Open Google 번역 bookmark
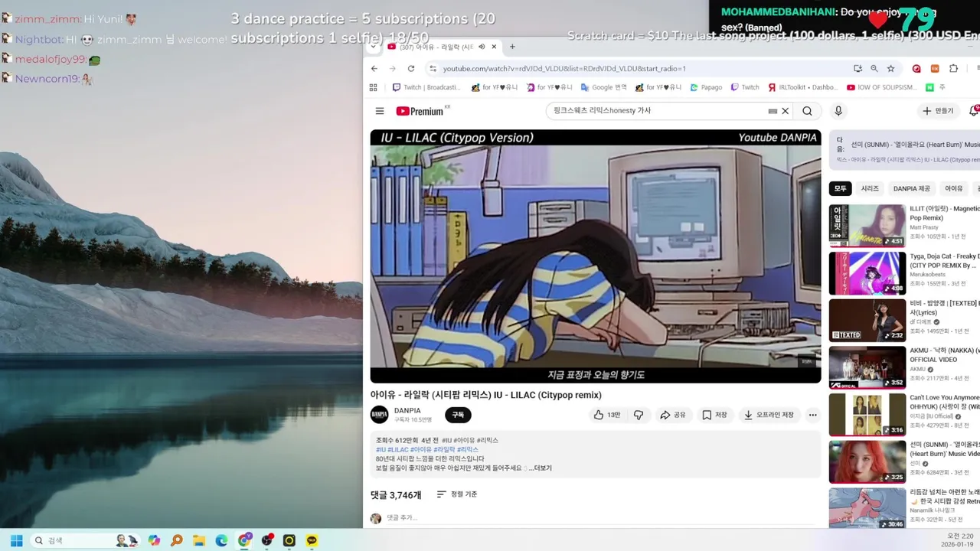This screenshot has width=980, height=551. click(603, 87)
